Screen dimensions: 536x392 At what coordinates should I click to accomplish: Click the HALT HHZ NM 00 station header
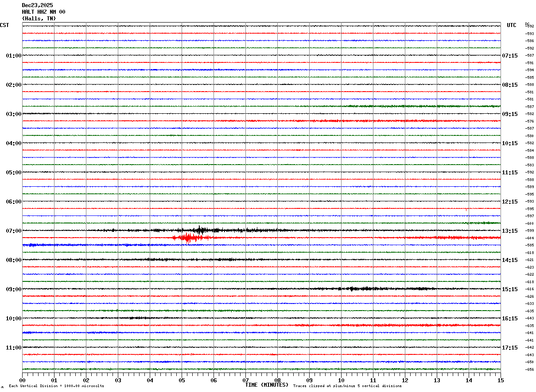click(x=43, y=12)
